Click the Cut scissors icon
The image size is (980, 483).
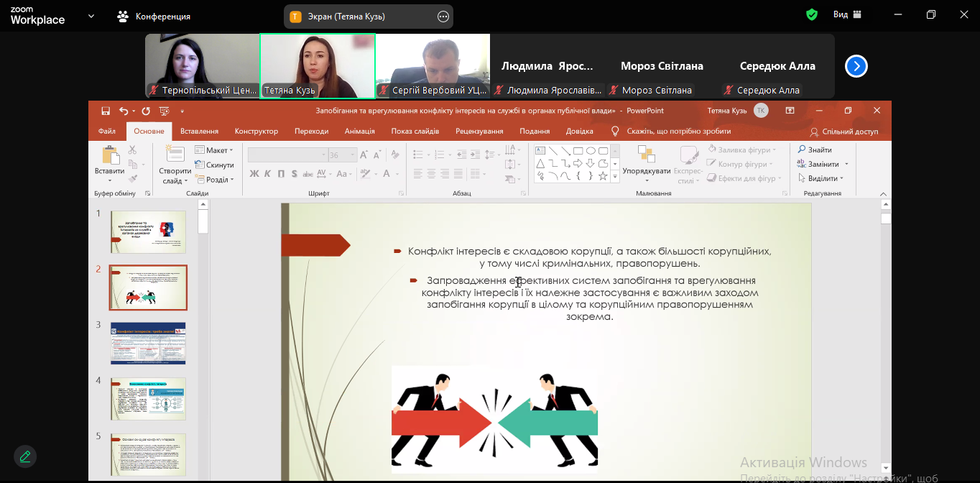click(x=132, y=150)
